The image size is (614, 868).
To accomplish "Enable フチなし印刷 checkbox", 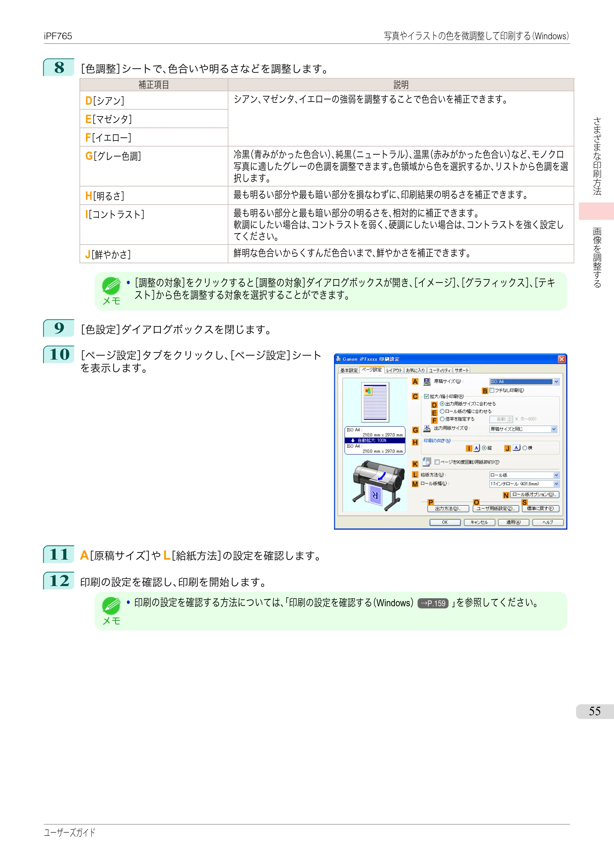I will tap(492, 390).
